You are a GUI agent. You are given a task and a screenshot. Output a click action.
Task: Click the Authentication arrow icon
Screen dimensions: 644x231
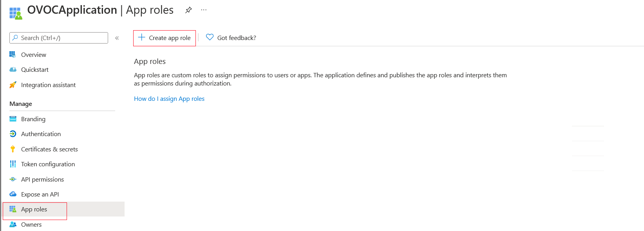13,134
